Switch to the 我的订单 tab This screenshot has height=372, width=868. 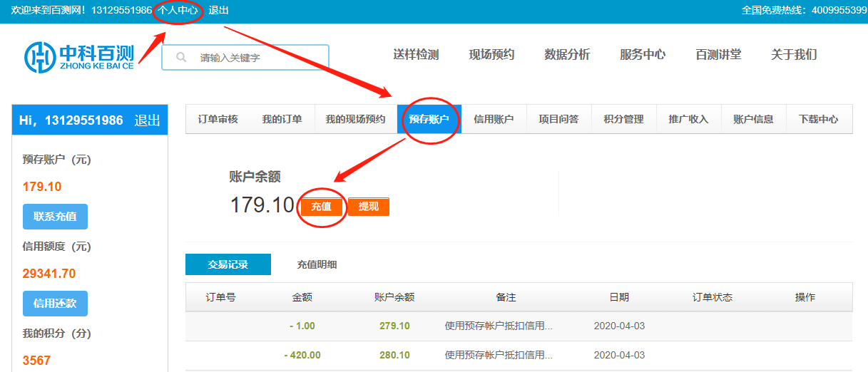click(x=282, y=120)
